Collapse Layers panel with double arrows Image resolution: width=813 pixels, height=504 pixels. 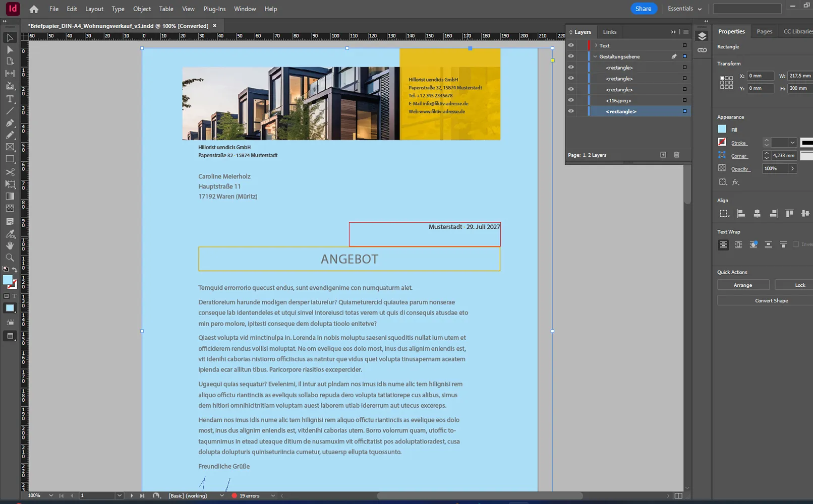673,32
